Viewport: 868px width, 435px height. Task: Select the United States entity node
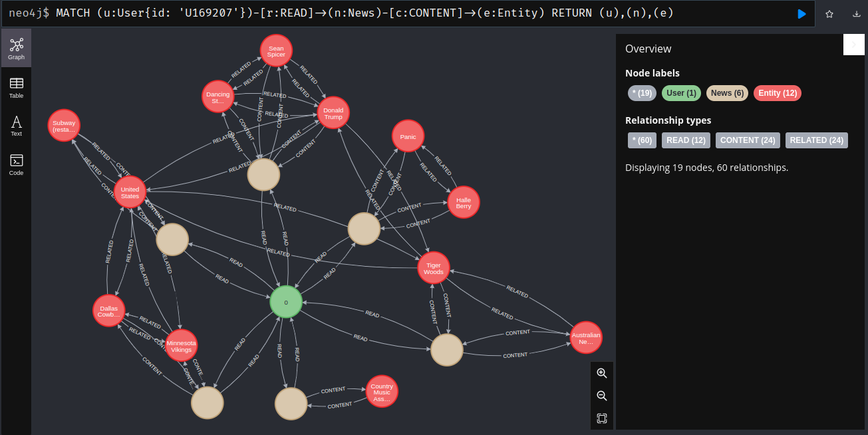click(x=130, y=192)
